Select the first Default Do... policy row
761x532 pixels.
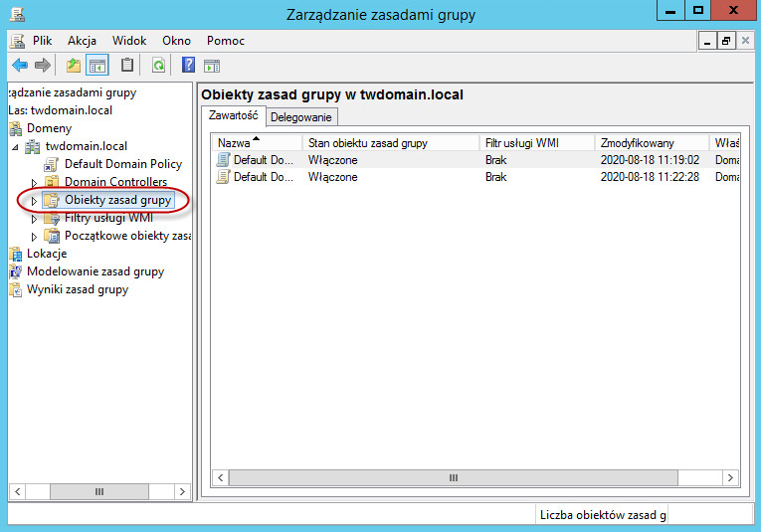click(263, 160)
